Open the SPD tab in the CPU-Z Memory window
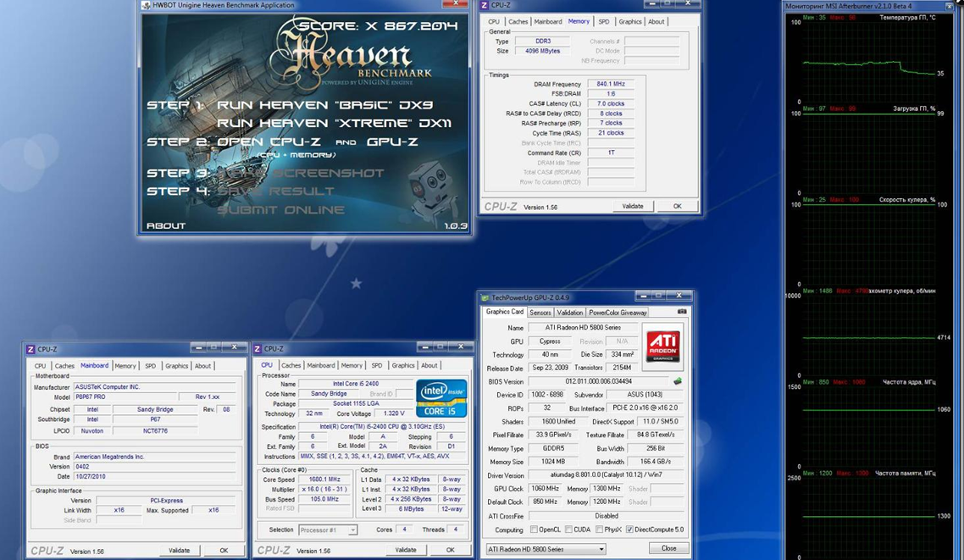The width and height of the screenshot is (964, 560). [604, 21]
